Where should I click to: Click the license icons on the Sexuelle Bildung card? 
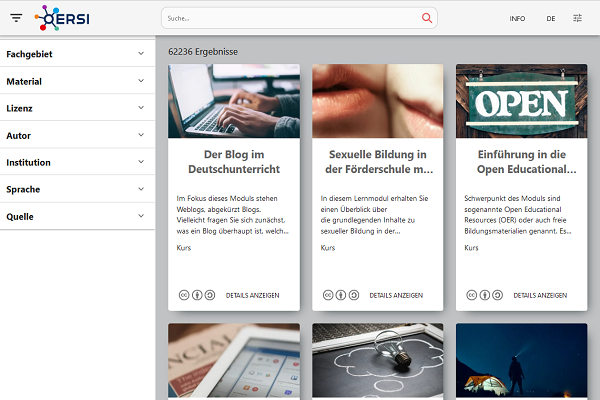(341, 295)
